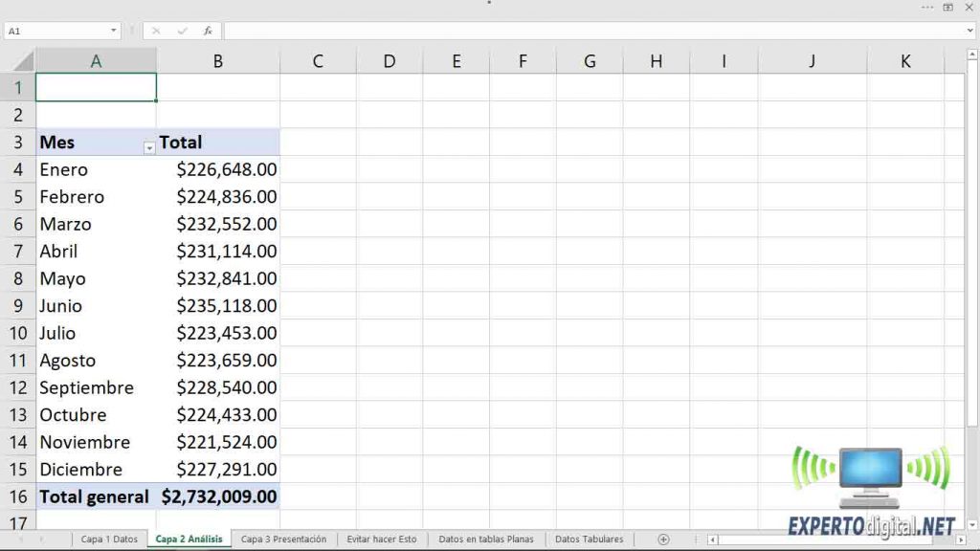980x551 pixels.
Task: Click the Enter checkmark in formula bar
Action: click(182, 30)
